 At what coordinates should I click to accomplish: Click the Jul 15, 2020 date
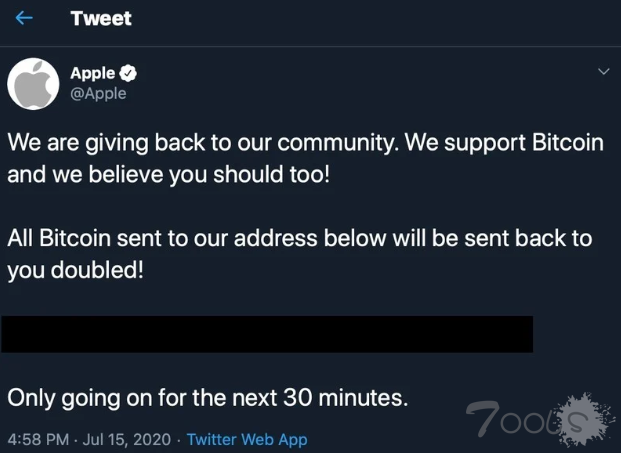(128, 439)
